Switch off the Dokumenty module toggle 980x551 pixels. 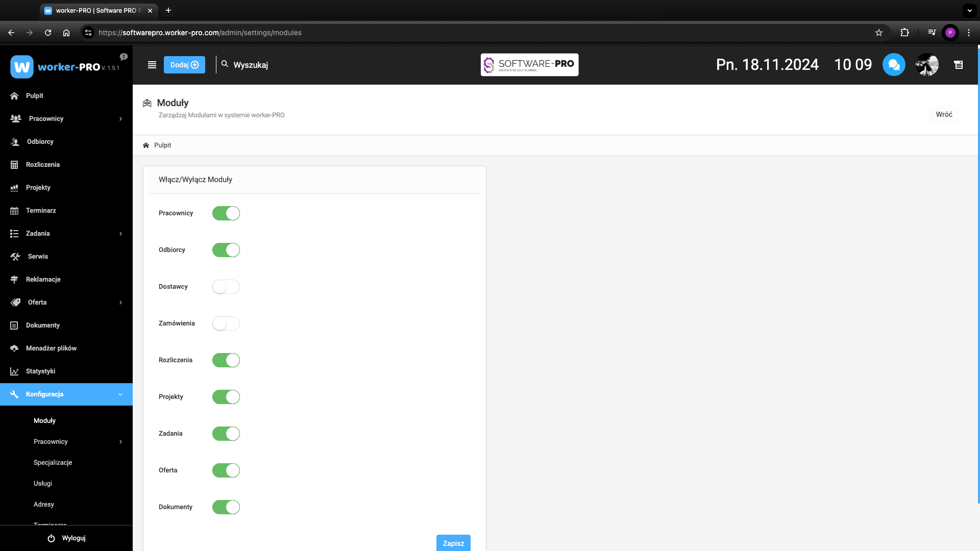pos(226,507)
